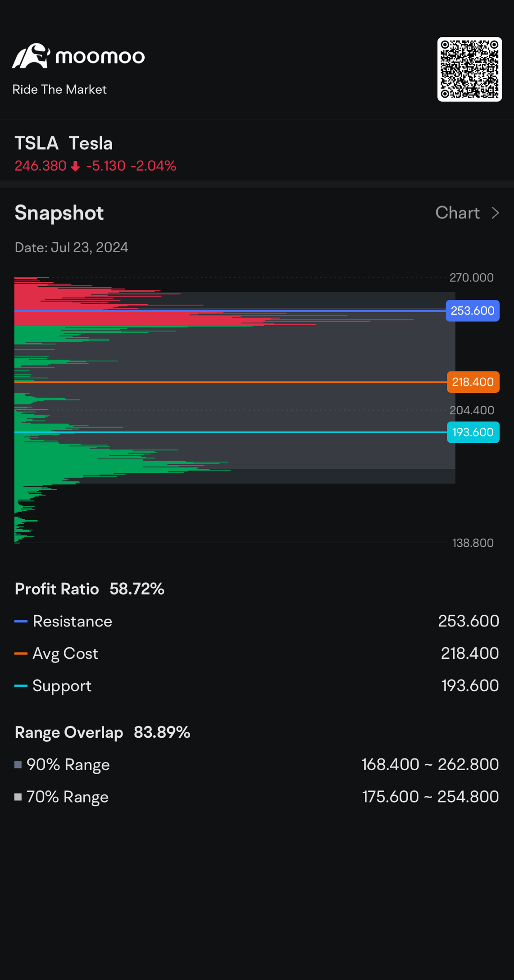Tap the cyan Support legend dash
Image resolution: width=514 pixels, height=980 pixels.
(21, 686)
